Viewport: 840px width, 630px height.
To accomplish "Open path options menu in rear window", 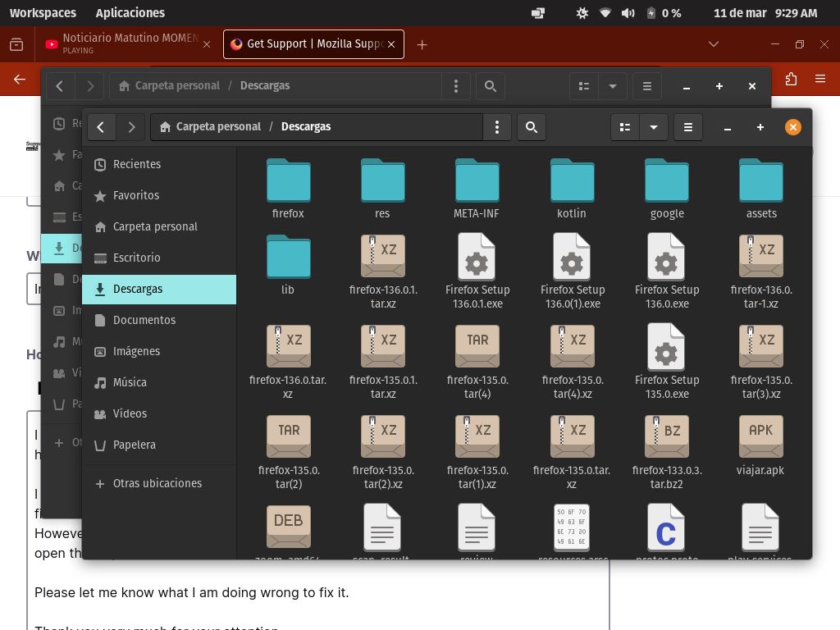I will 456,85.
